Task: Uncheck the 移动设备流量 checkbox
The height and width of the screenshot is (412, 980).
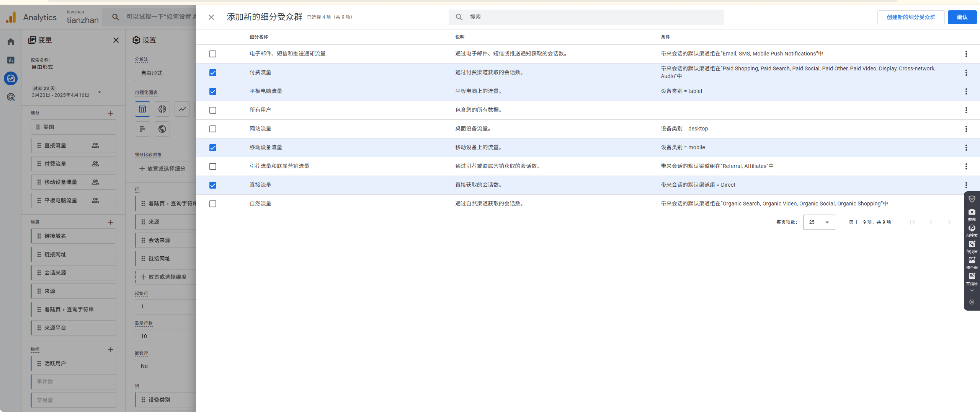Action: [x=213, y=148]
